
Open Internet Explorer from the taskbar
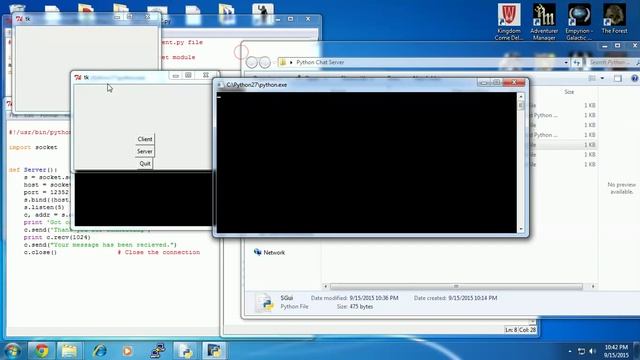click(99, 351)
